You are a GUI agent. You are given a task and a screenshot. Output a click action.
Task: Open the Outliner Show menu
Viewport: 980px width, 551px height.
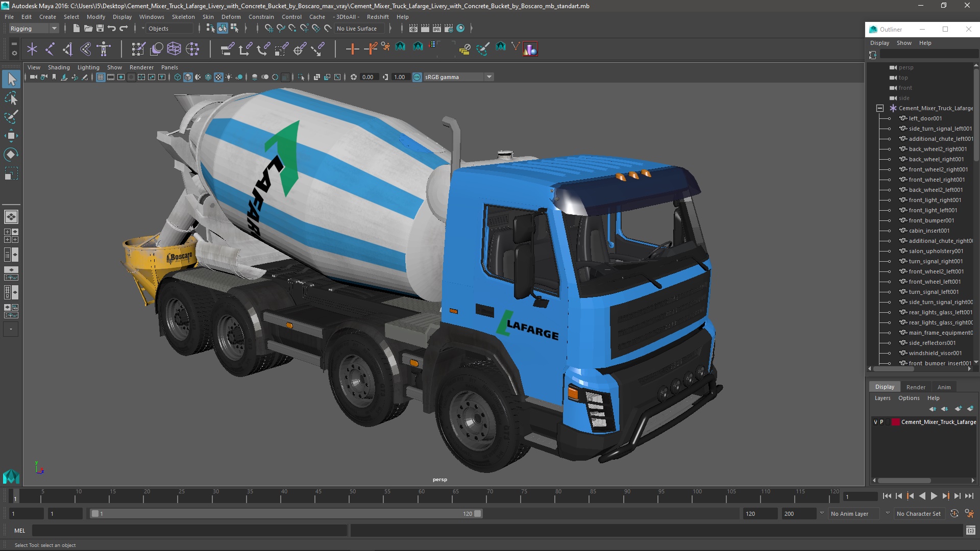(x=904, y=43)
